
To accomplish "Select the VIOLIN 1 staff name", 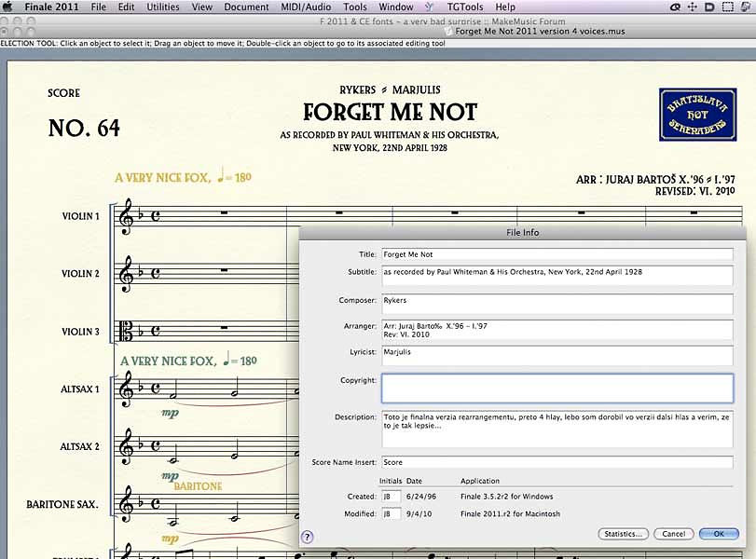I will [80, 216].
